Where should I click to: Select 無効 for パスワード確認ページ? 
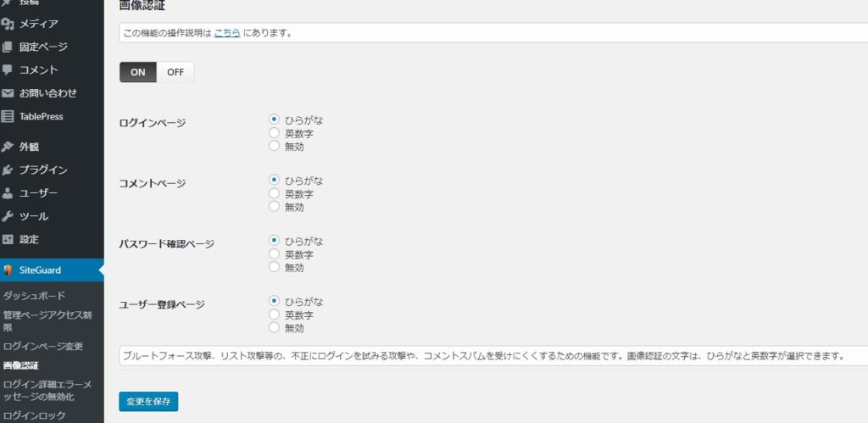(274, 267)
